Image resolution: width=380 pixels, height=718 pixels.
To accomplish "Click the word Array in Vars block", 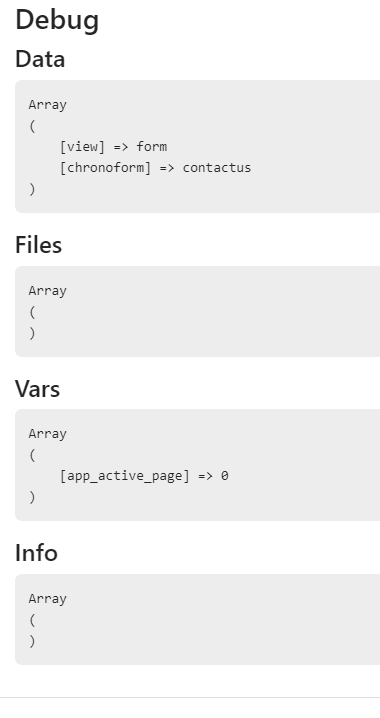I will (48, 434).
